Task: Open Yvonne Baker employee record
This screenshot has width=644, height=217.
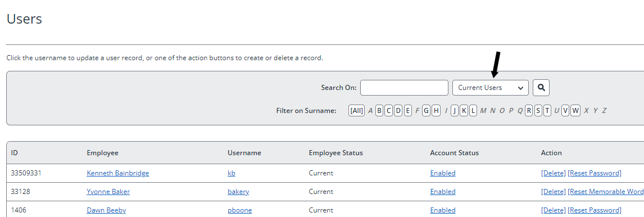Action: [x=108, y=192]
